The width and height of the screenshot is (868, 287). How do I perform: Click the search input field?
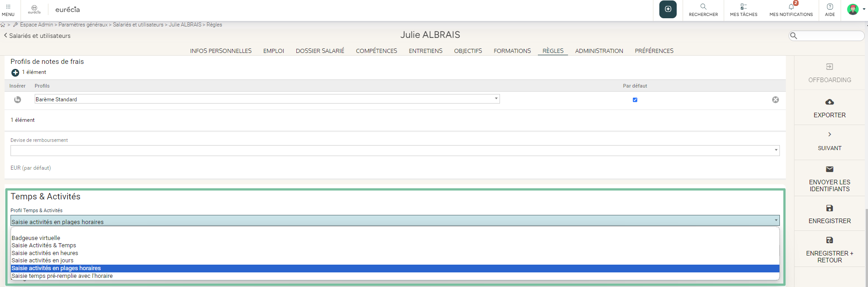[826, 36]
